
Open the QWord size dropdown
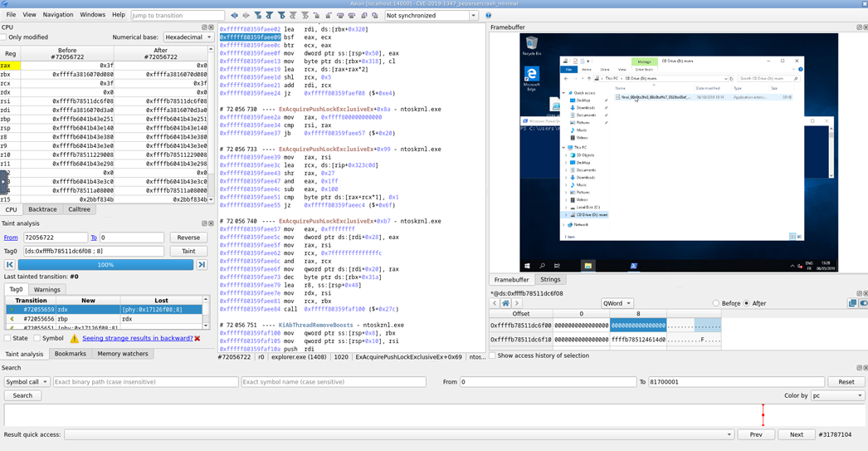point(617,303)
